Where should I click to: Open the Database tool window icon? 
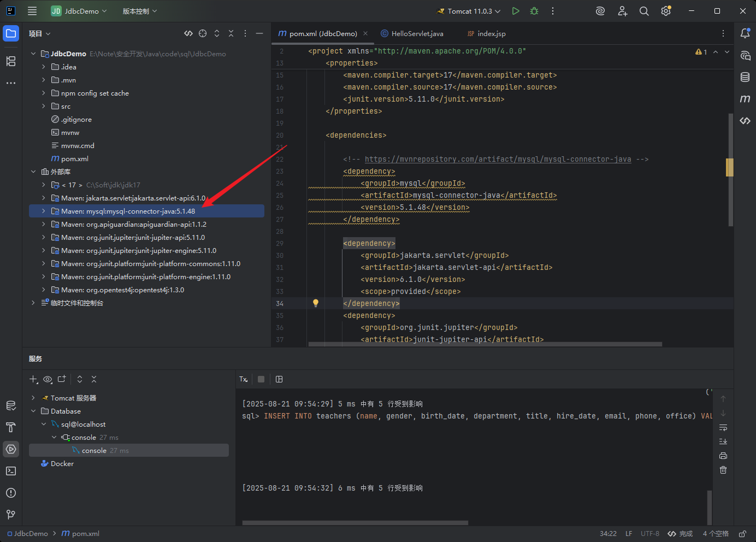[745, 77]
